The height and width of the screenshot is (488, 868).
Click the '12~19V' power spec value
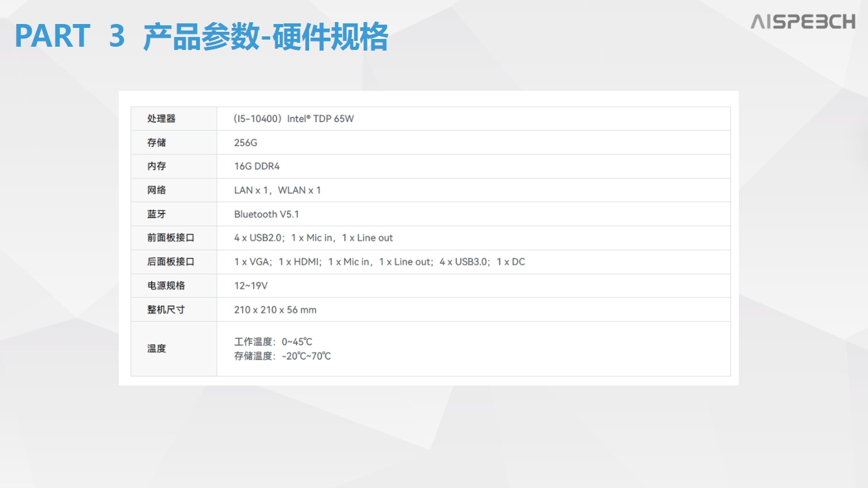(x=251, y=286)
